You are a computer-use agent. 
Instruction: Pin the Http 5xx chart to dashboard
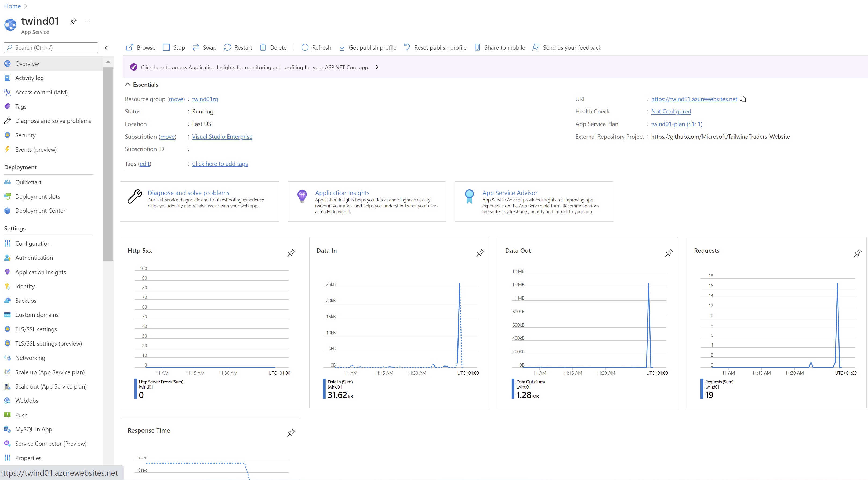pyautogui.click(x=291, y=253)
